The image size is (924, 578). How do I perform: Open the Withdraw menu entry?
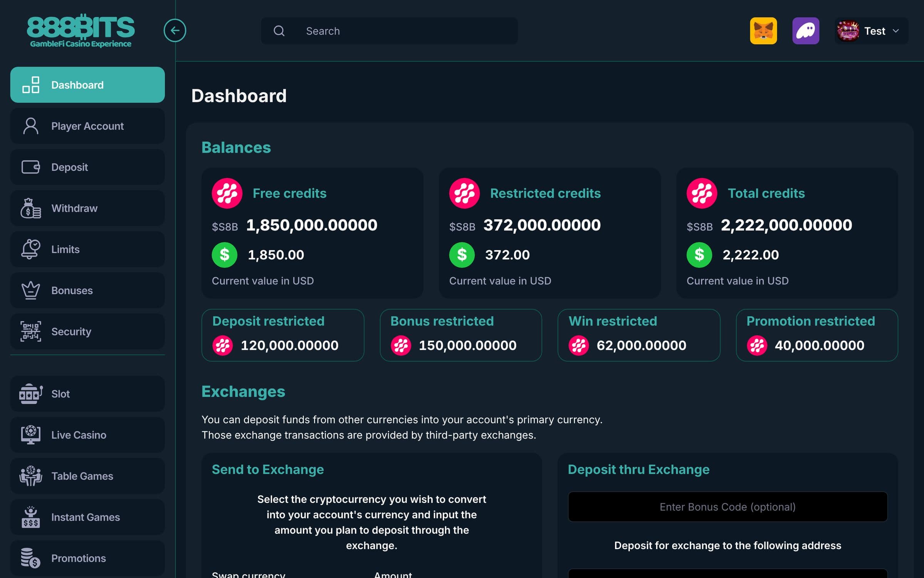coord(87,208)
